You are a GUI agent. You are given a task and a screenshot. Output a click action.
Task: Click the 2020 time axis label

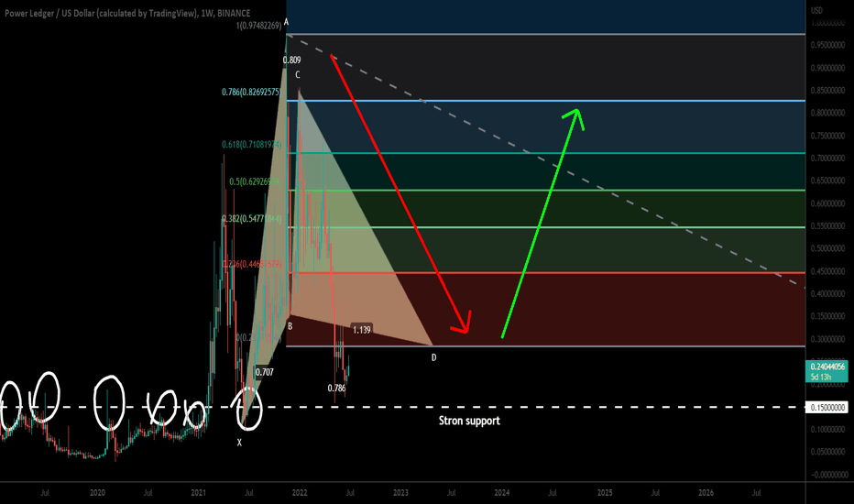(97, 493)
